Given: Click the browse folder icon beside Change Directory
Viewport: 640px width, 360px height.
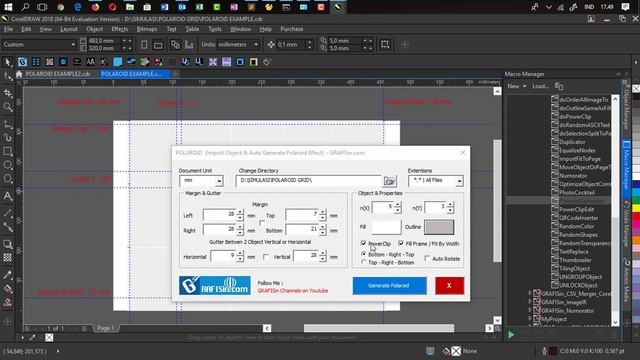Looking at the screenshot, I should point(389,180).
